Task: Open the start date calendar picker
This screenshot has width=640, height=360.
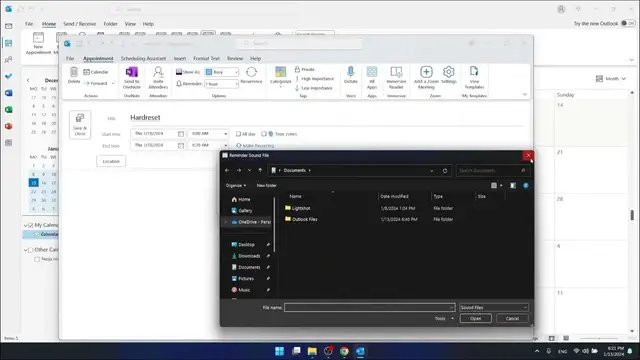Action: pos(181,134)
